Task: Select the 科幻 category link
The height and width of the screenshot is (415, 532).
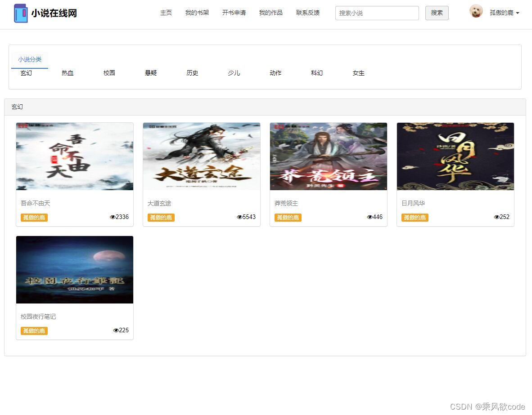Action: coord(317,73)
